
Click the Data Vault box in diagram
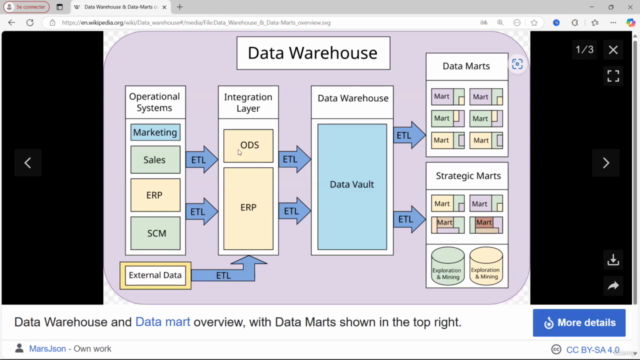[x=352, y=187]
